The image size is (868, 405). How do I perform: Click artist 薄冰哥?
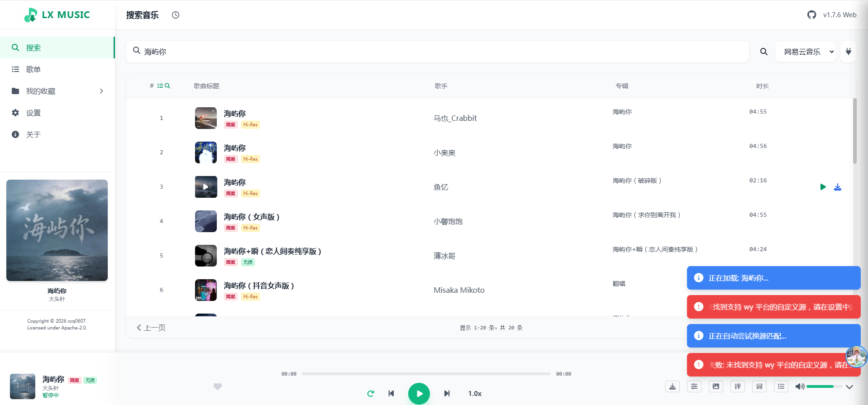[444, 256]
